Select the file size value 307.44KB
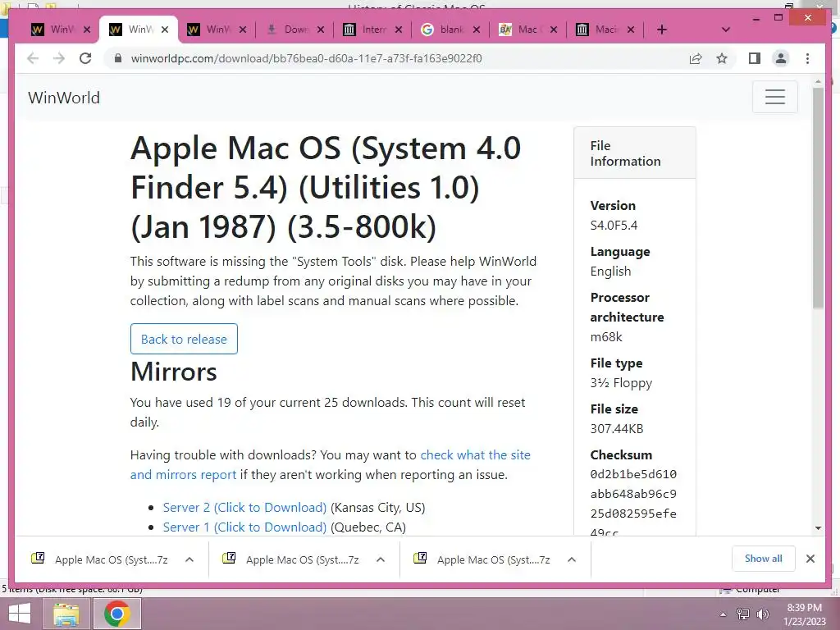 point(617,428)
